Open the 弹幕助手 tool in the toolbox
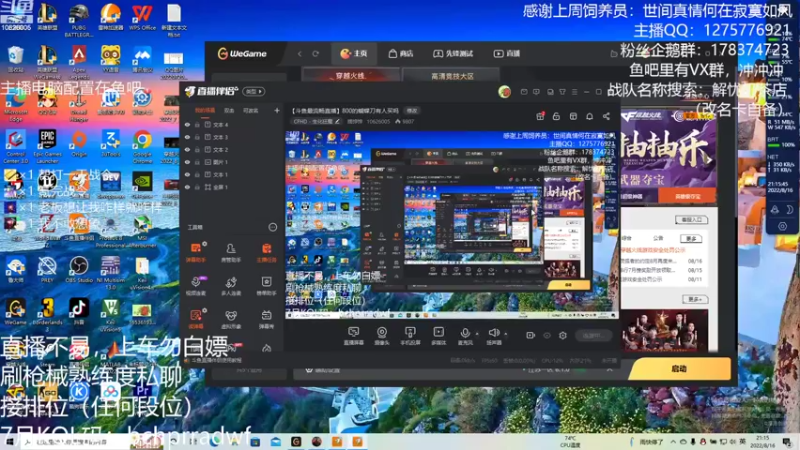This screenshot has height=450, width=800. point(196,252)
